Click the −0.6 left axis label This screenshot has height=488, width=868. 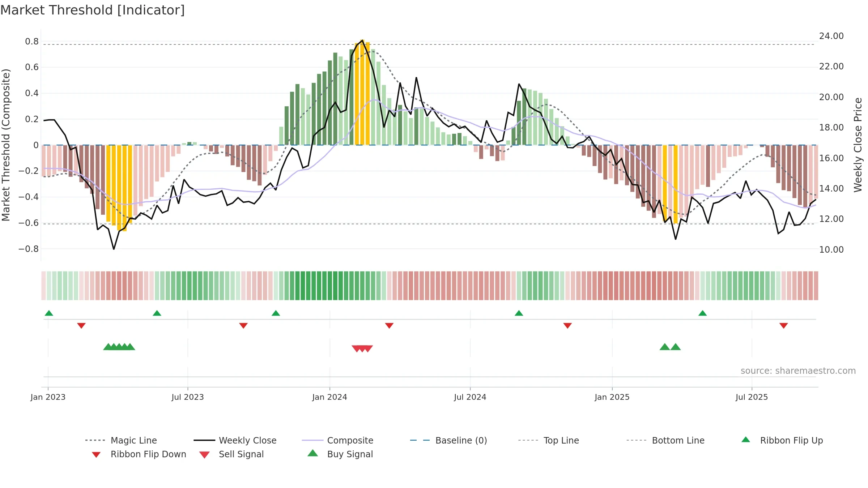click(29, 223)
